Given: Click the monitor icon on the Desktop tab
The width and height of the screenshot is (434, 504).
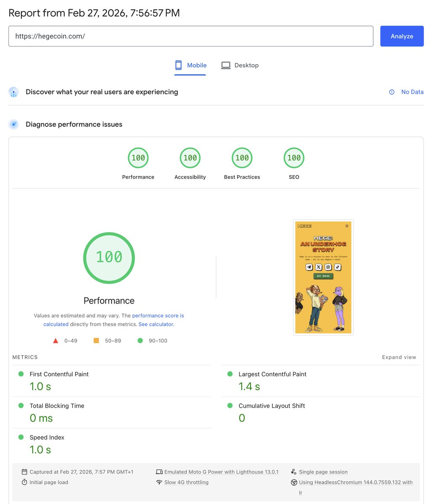Looking at the screenshot, I should 226,65.
